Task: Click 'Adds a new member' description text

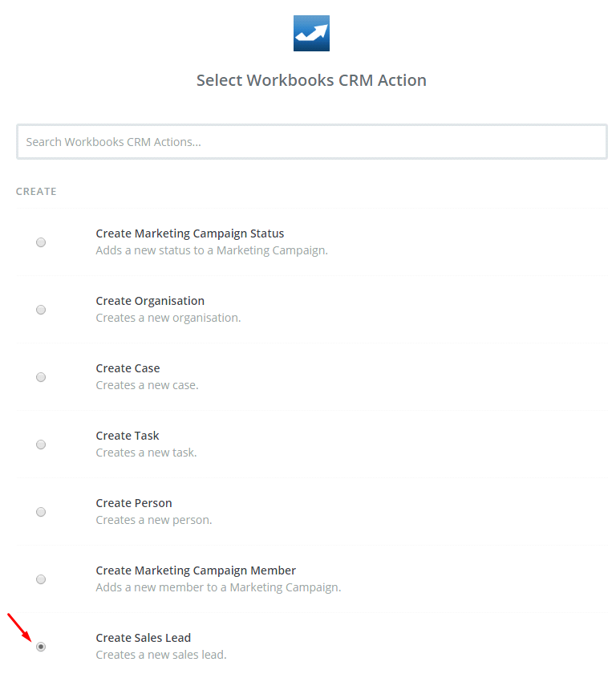Action: click(x=218, y=587)
